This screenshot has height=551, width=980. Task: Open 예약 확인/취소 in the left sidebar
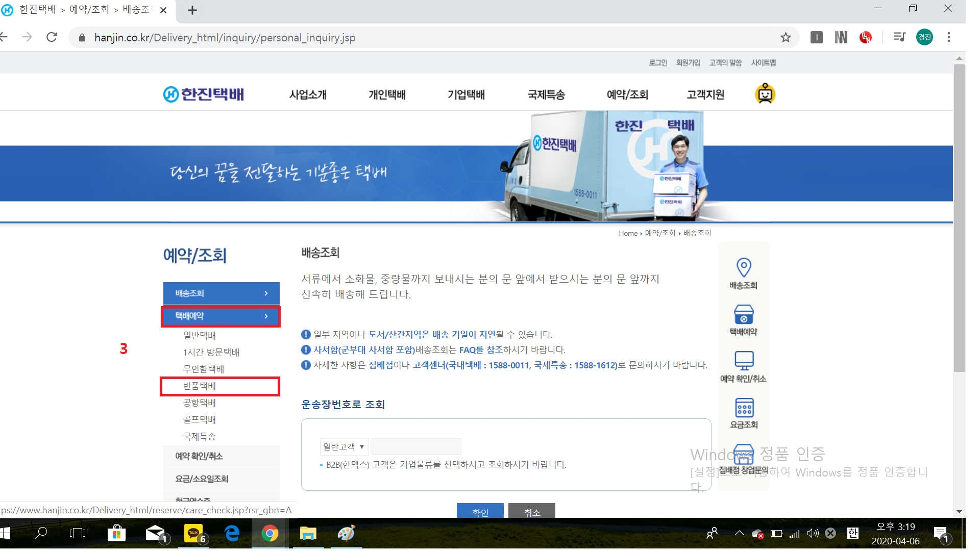coord(199,456)
